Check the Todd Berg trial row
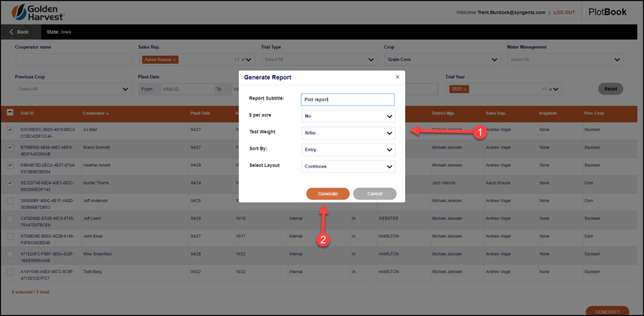This screenshot has width=644, height=316. pyautogui.click(x=10, y=272)
